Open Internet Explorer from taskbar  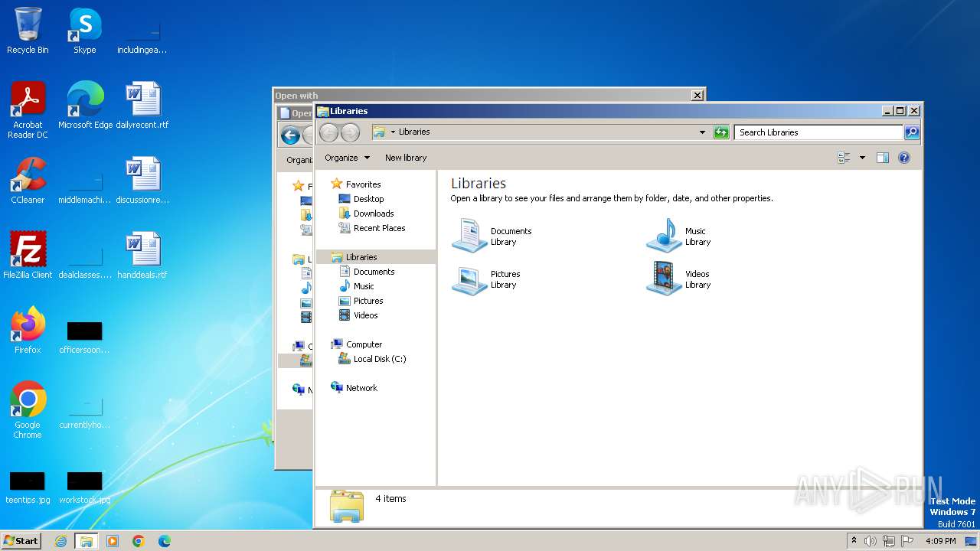coord(60,541)
